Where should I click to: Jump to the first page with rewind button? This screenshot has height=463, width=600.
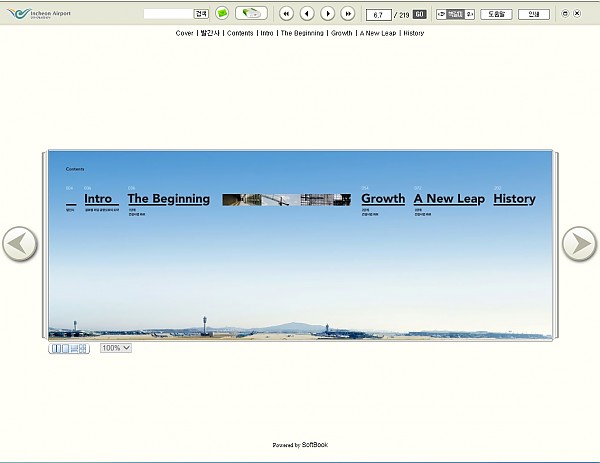click(x=286, y=14)
